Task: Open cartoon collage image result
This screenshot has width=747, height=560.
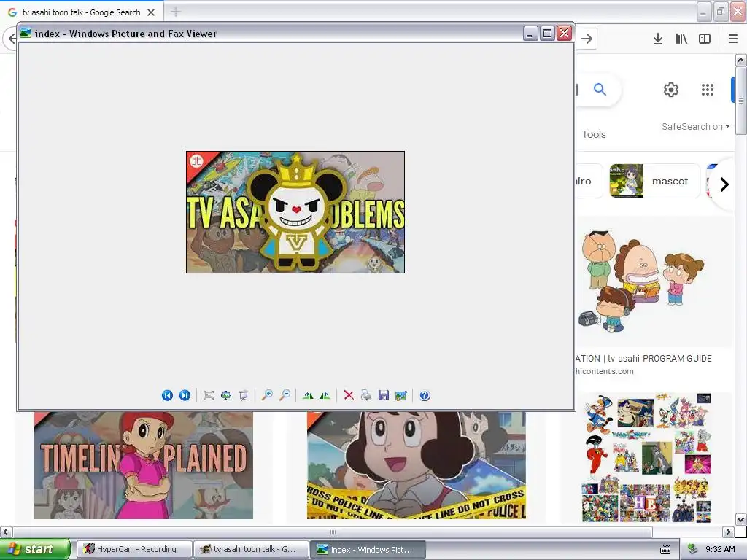Action: [646, 457]
